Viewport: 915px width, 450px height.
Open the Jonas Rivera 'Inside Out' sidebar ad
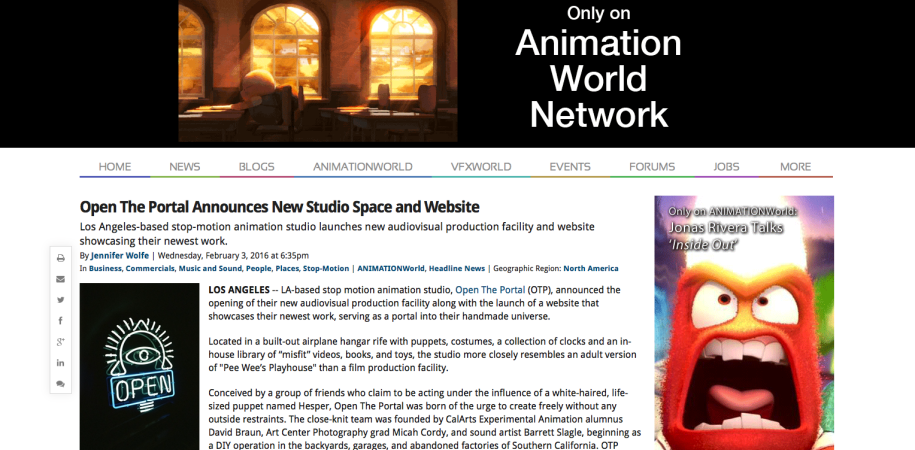coord(744,323)
